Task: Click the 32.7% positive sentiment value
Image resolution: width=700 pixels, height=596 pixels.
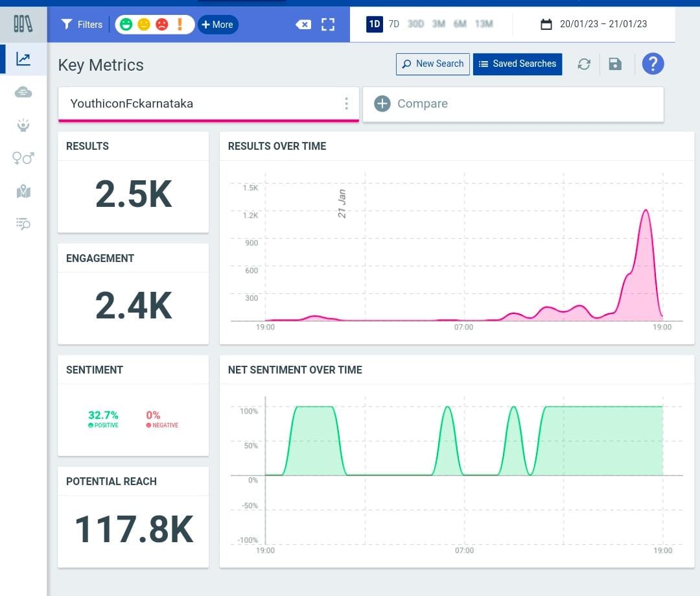Action: pos(103,415)
